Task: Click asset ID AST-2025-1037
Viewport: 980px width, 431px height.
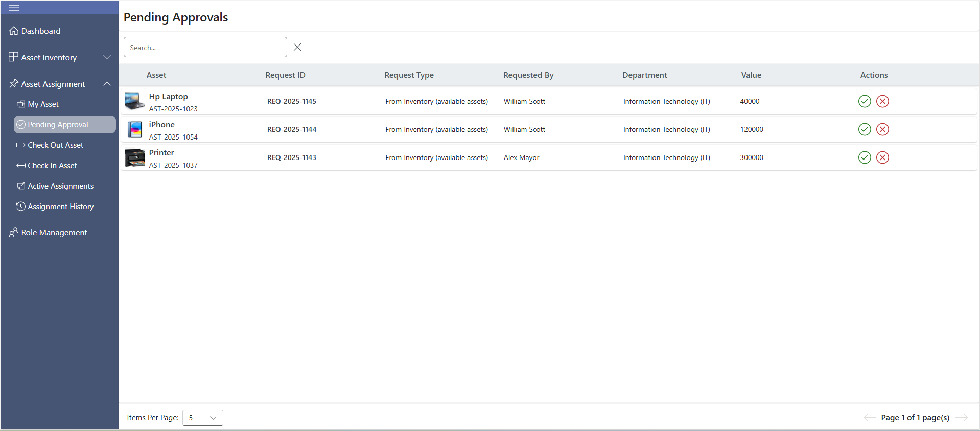Action: pos(173,165)
